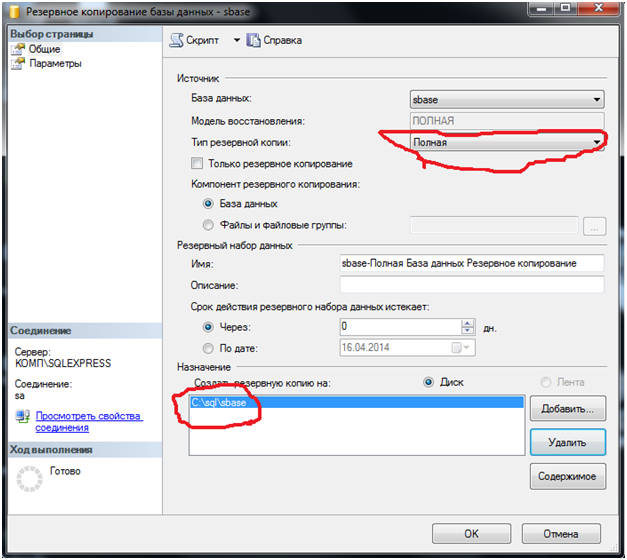This screenshot has height=560, width=627.
Task: Click the Имя backup set name field
Action: pyautogui.click(x=471, y=263)
